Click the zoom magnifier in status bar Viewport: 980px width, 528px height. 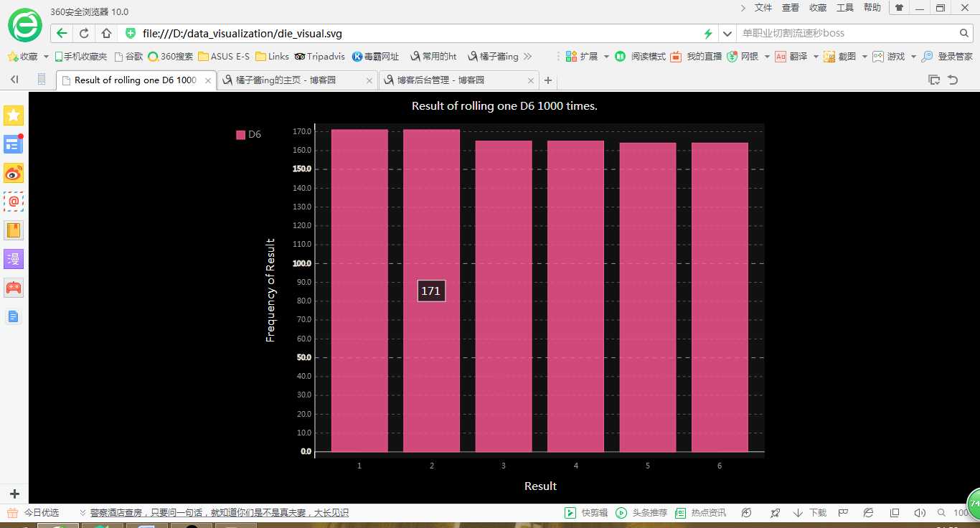(941, 513)
